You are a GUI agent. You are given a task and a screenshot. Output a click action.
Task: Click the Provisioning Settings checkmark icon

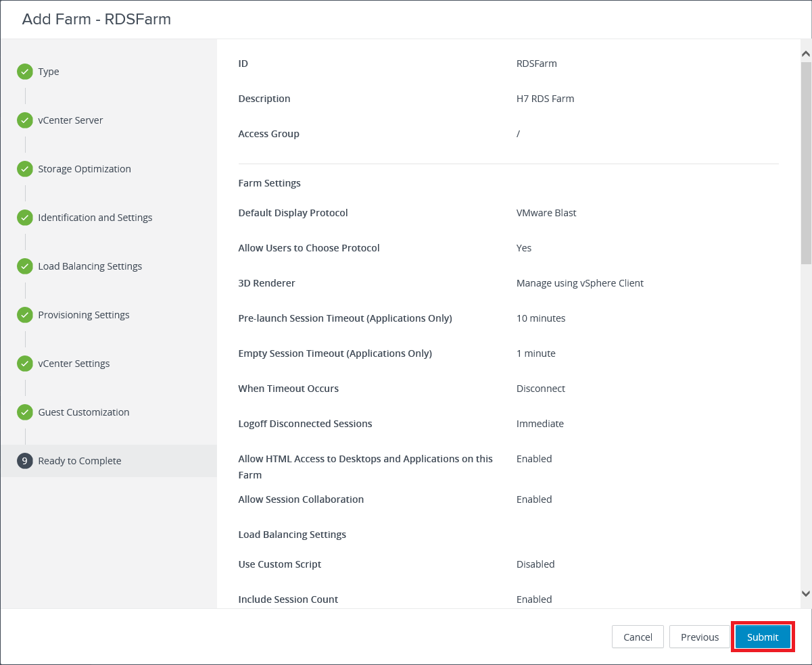[25, 315]
